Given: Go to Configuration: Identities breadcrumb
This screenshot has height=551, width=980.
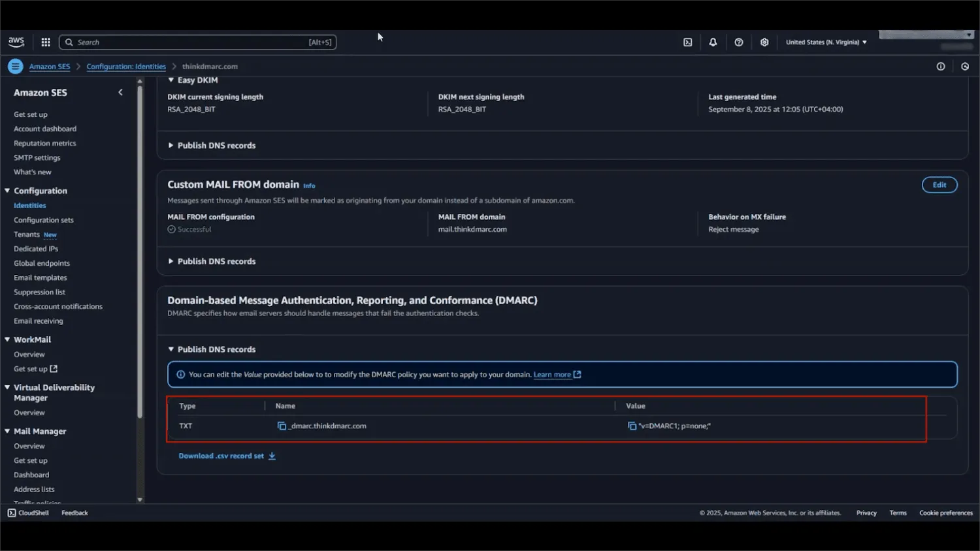Looking at the screenshot, I should (x=126, y=67).
